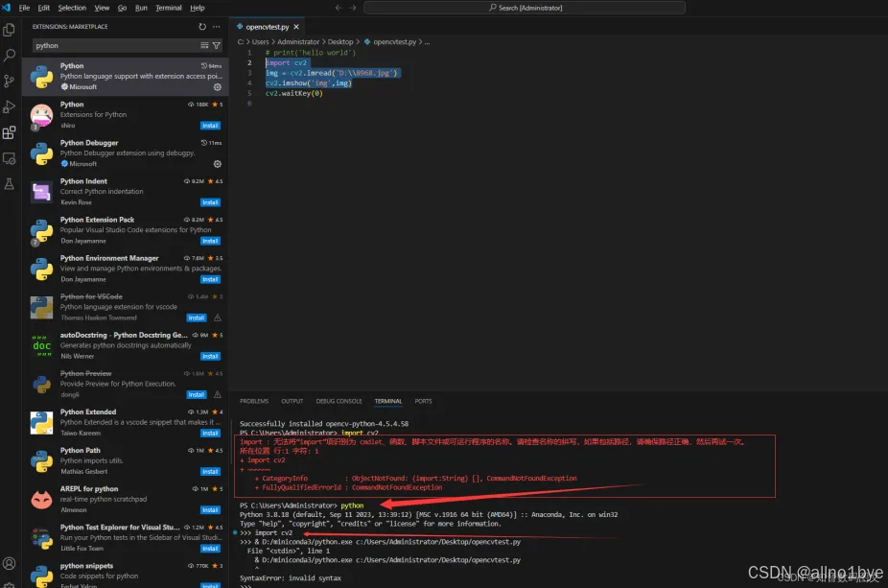Switch to the PORTS panel tab
Screen dimensions: 888x588
423,401
